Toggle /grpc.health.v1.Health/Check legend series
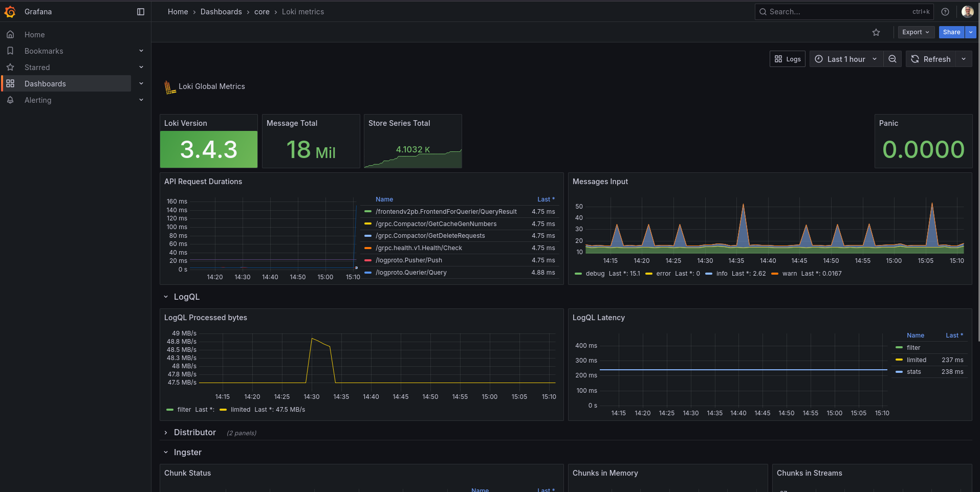 pyautogui.click(x=419, y=248)
